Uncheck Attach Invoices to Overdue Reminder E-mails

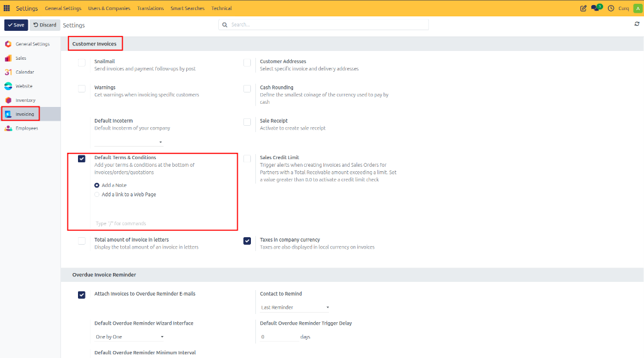click(82, 295)
